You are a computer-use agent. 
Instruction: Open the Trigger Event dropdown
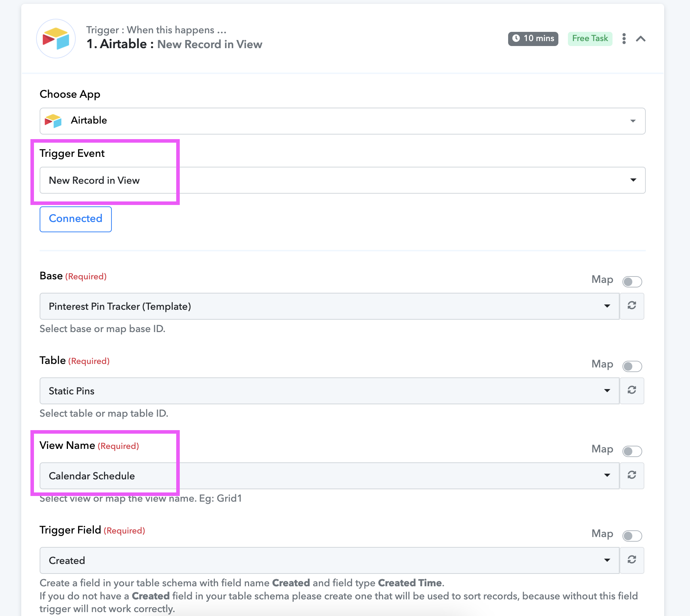(x=343, y=180)
